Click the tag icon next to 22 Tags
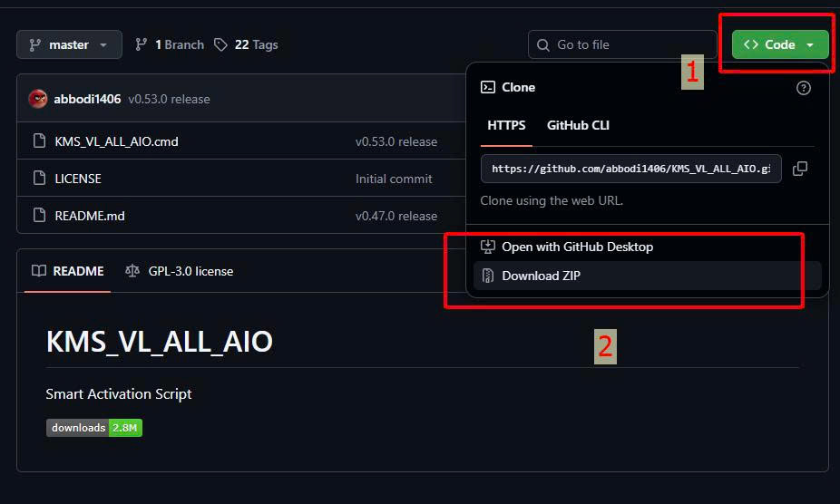Image resolution: width=840 pixels, height=504 pixels. tap(221, 44)
